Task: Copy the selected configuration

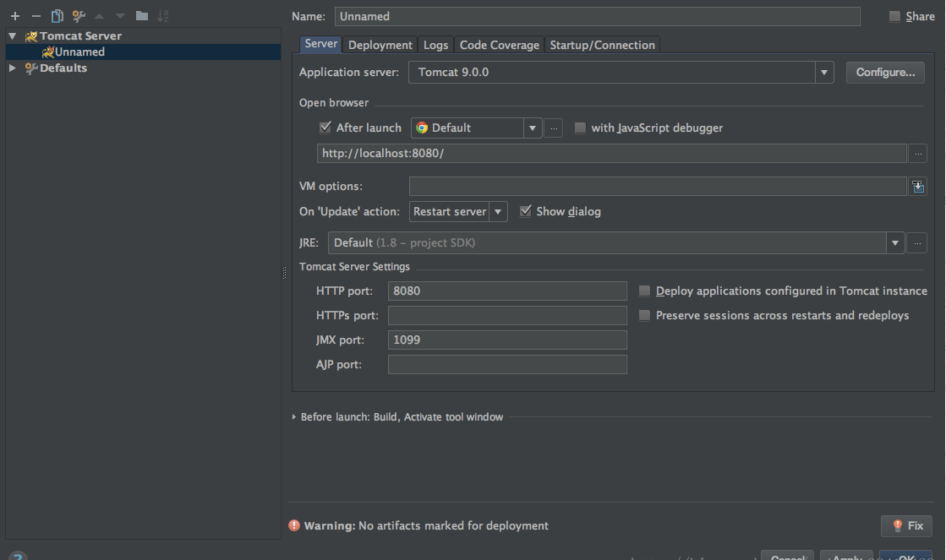Action: (57, 16)
